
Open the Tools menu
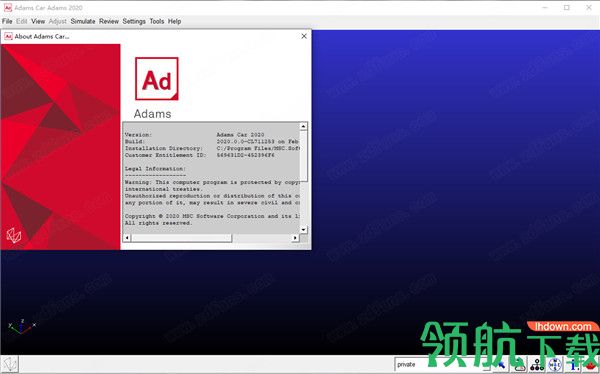coord(157,21)
